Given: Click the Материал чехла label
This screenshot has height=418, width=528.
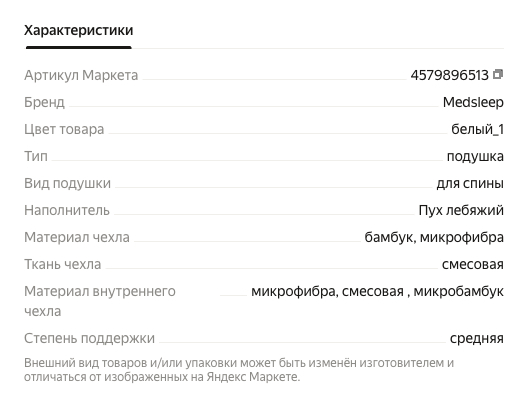Looking at the screenshot, I should point(77,237).
